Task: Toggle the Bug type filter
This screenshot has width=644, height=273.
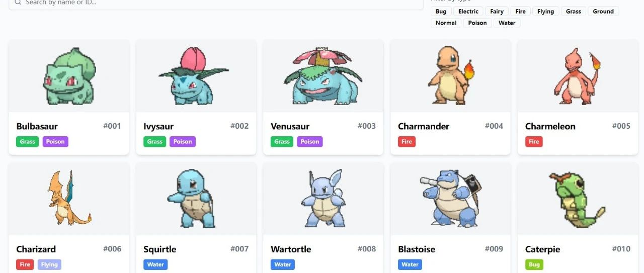Action: coord(441,12)
